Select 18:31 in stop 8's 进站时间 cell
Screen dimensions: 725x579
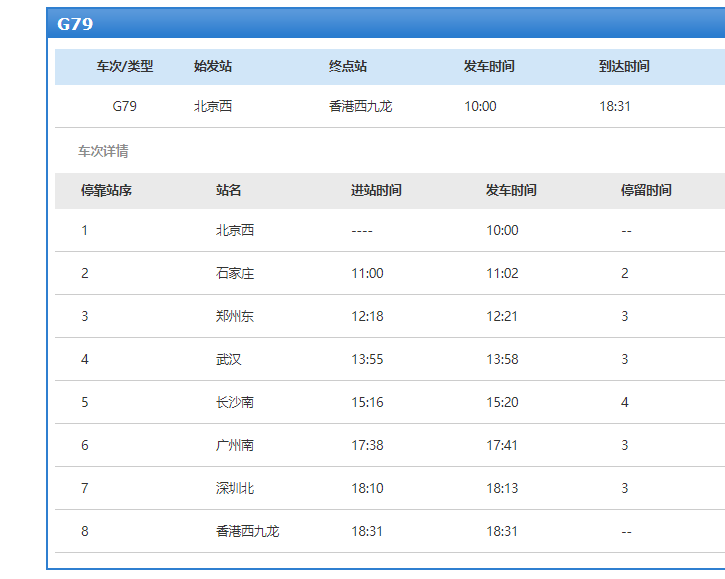pos(367,531)
